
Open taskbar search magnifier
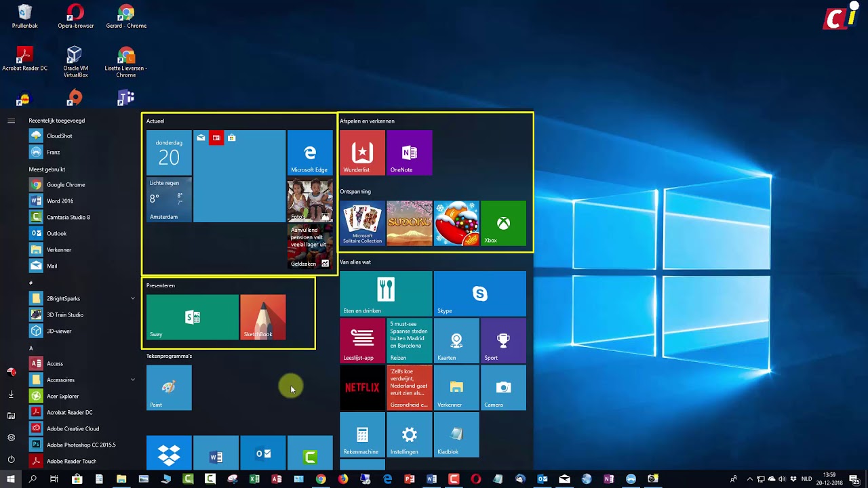(33, 479)
